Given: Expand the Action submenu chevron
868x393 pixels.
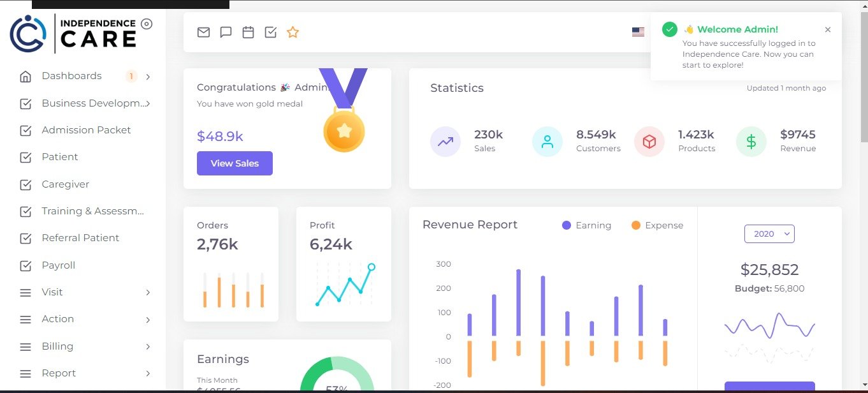Looking at the screenshot, I should point(148,320).
